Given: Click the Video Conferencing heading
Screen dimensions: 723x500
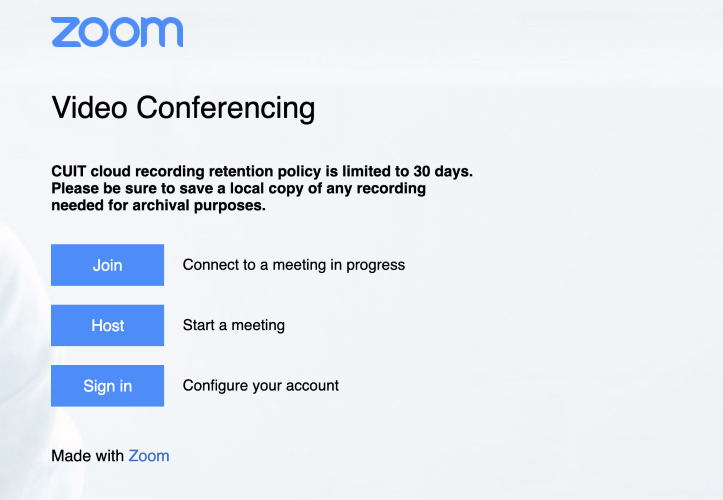Looking at the screenshot, I should point(184,107).
